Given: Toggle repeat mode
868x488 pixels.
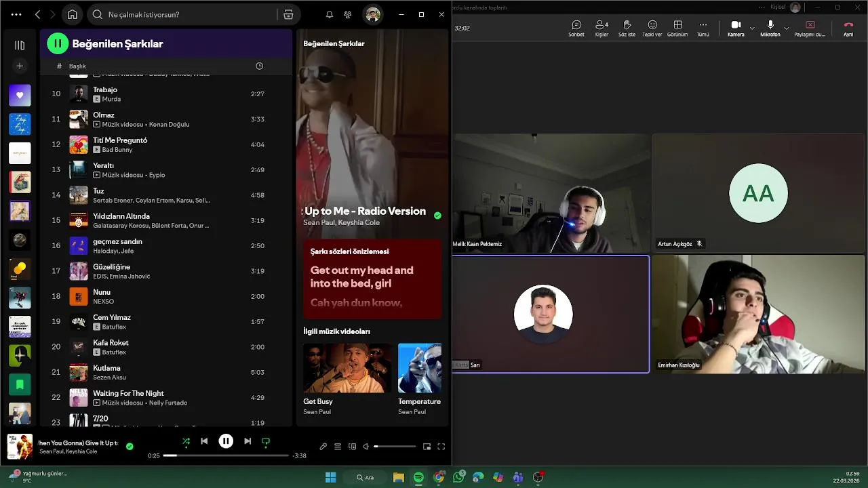Looking at the screenshot, I should [266, 441].
